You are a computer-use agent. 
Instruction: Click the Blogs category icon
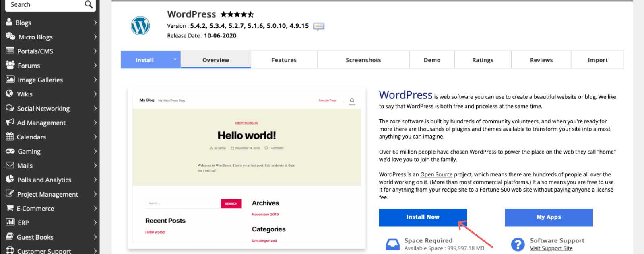[x=9, y=22]
